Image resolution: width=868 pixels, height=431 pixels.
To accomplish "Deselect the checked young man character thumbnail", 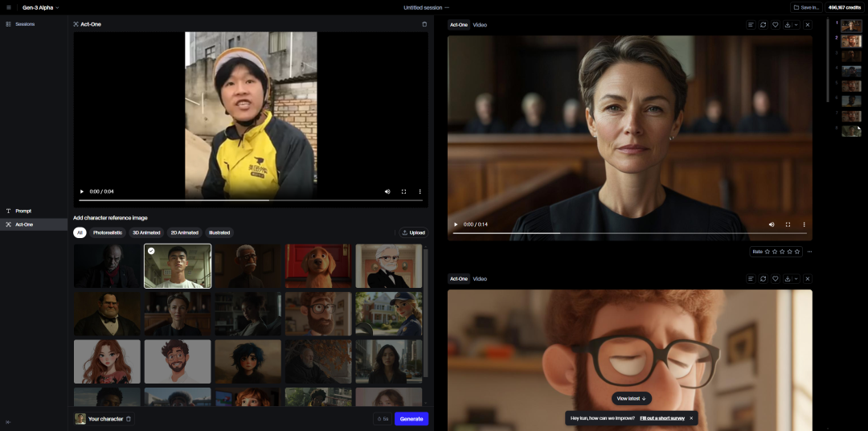I will click(178, 266).
